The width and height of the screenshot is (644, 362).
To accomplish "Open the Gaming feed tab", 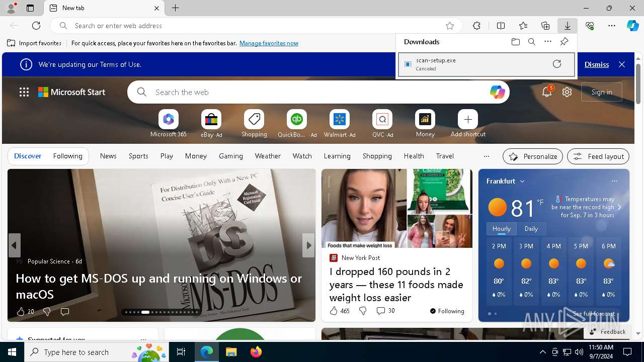I will (x=231, y=156).
